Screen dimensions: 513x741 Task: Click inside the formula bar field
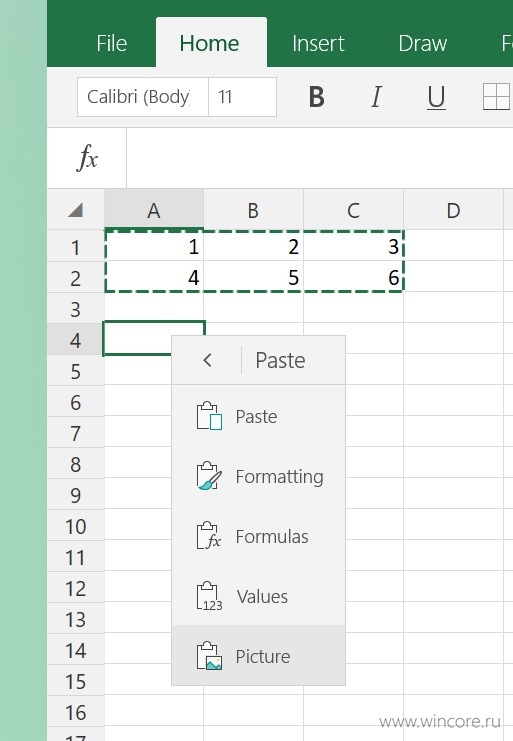tap(319, 158)
